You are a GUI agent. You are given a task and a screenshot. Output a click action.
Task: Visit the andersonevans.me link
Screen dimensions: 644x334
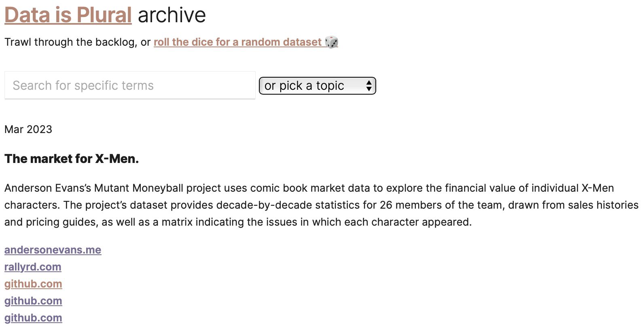point(53,250)
